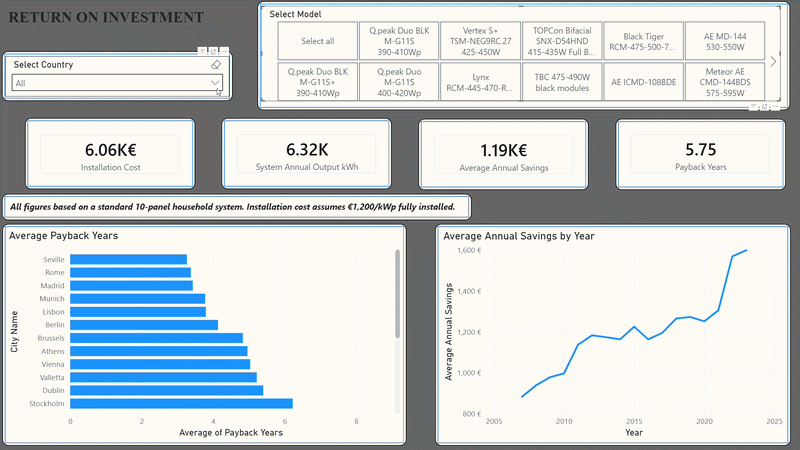Clear selections with the Select Country eraser icon
The width and height of the screenshot is (800, 450).
point(216,65)
